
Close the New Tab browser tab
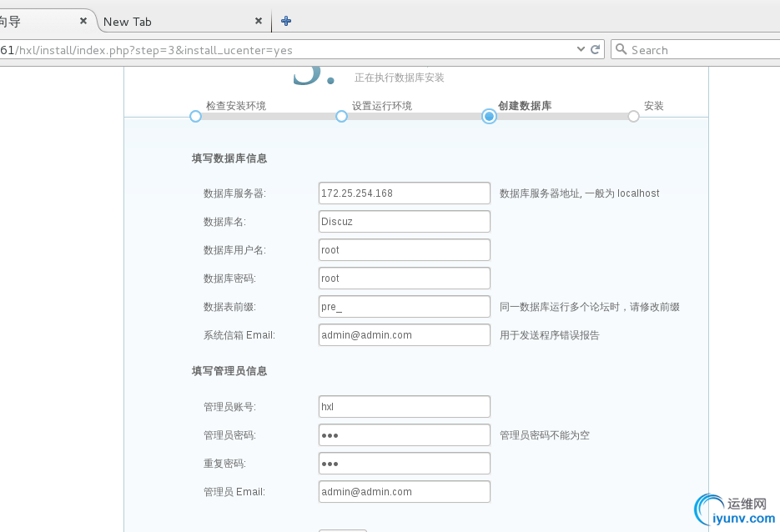coord(258,21)
